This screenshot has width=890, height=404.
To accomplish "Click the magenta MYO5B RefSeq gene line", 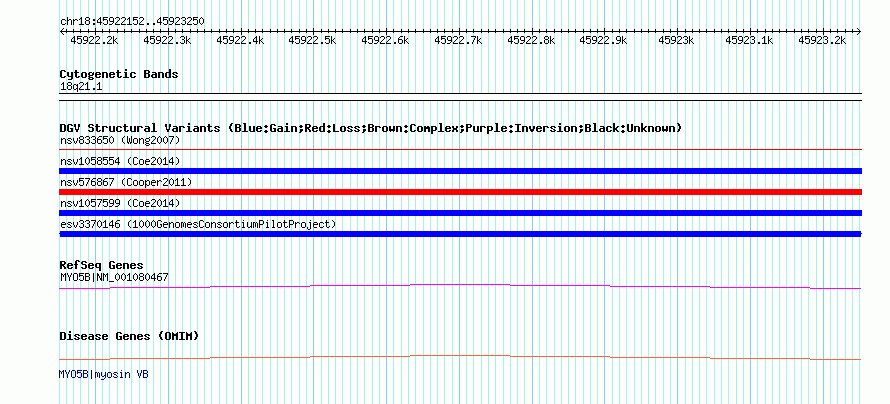I will pyautogui.click(x=460, y=287).
